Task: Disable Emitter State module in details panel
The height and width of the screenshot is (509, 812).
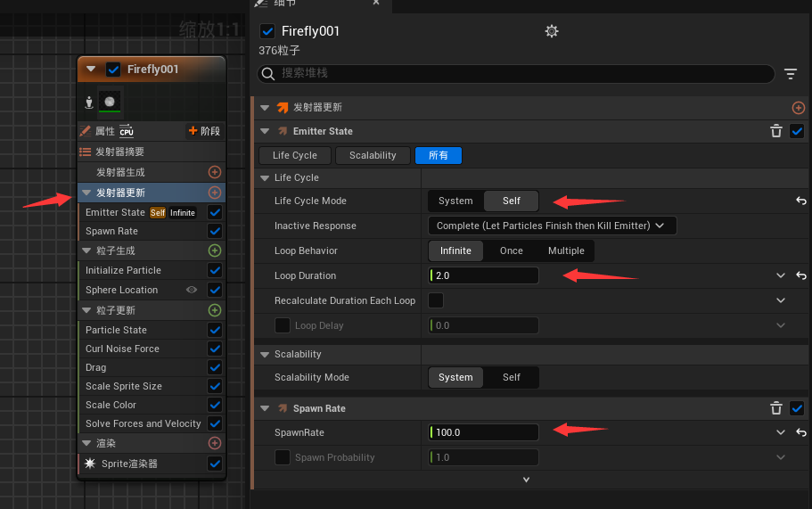Action: pyautogui.click(x=797, y=131)
